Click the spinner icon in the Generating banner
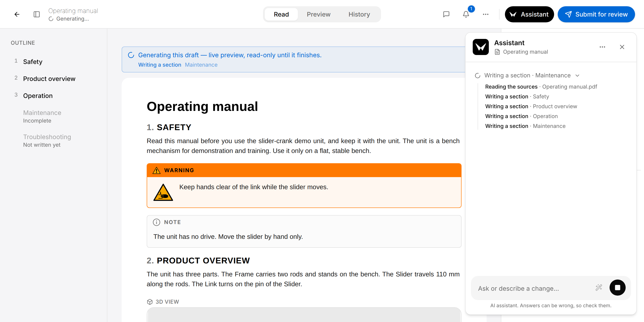Screen dimensions: 644x322 point(131,55)
